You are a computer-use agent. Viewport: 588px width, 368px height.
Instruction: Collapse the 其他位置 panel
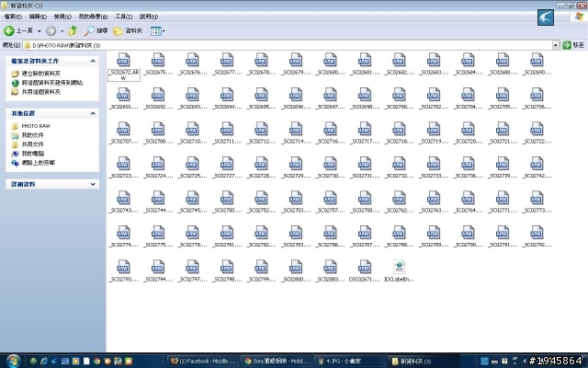pos(93,113)
